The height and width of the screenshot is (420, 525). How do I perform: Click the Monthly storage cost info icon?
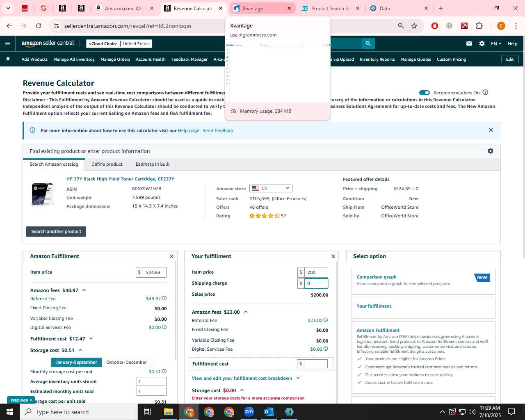pyautogui.click(x=164, y=371)
